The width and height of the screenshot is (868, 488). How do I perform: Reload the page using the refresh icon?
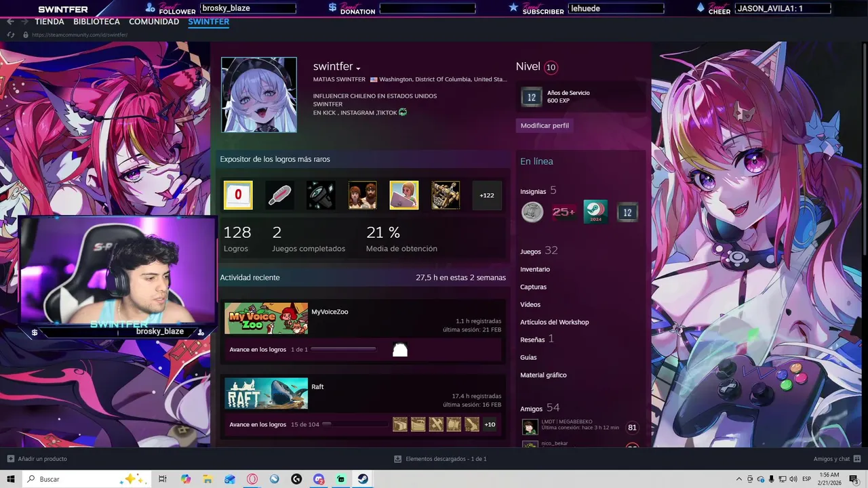click(x=11, y=35)
